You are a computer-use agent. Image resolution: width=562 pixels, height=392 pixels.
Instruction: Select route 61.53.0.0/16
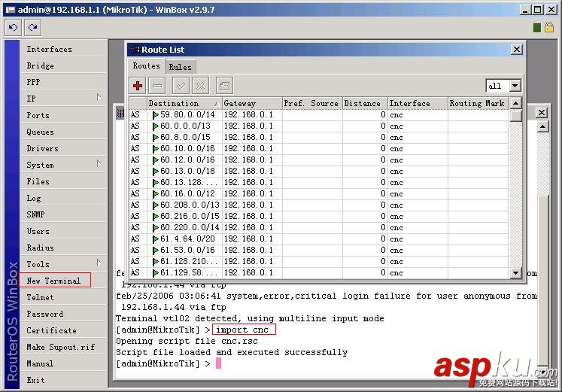319,250
